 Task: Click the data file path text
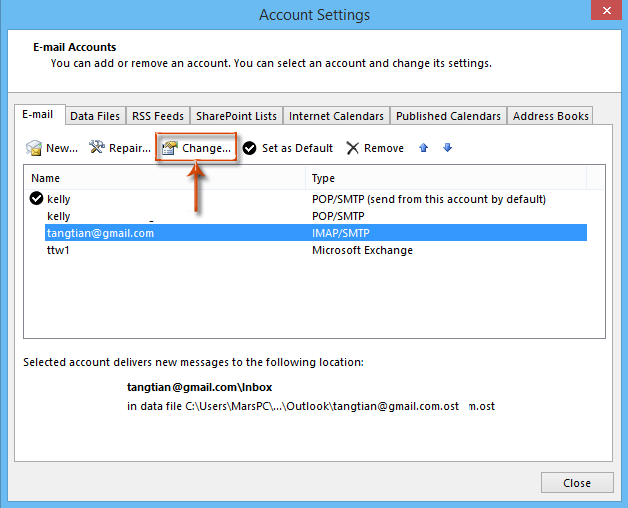click(311, 406)
